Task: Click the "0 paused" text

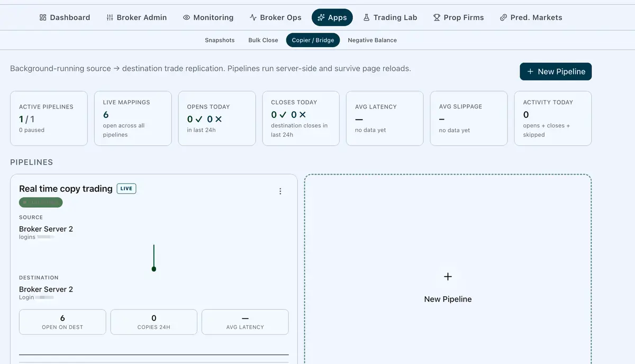Action: pyautogui.click(x=32, y=130)
